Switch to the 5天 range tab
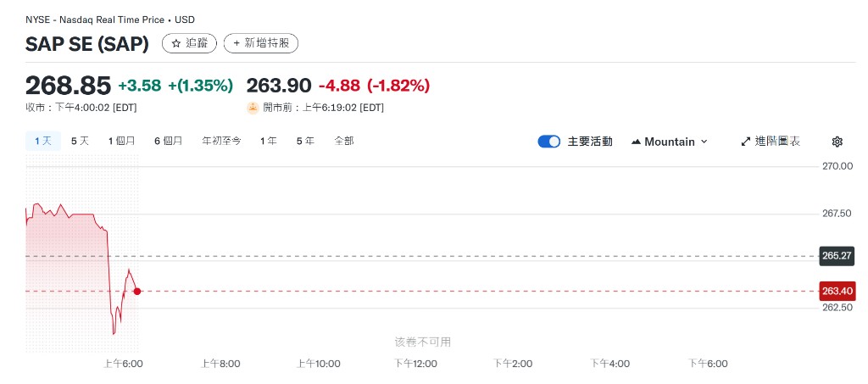The width and height of the screenshot is (868, 384). click(80, 141)
